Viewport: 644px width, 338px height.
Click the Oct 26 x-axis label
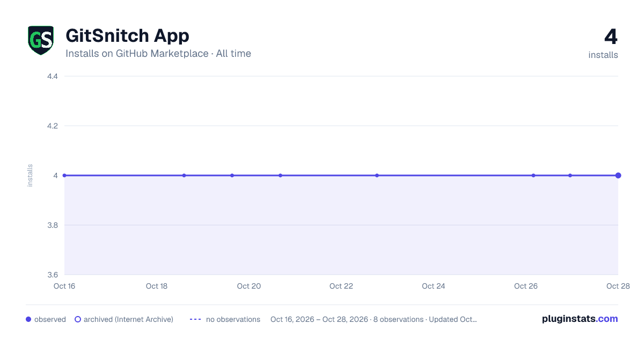point(526,286)
